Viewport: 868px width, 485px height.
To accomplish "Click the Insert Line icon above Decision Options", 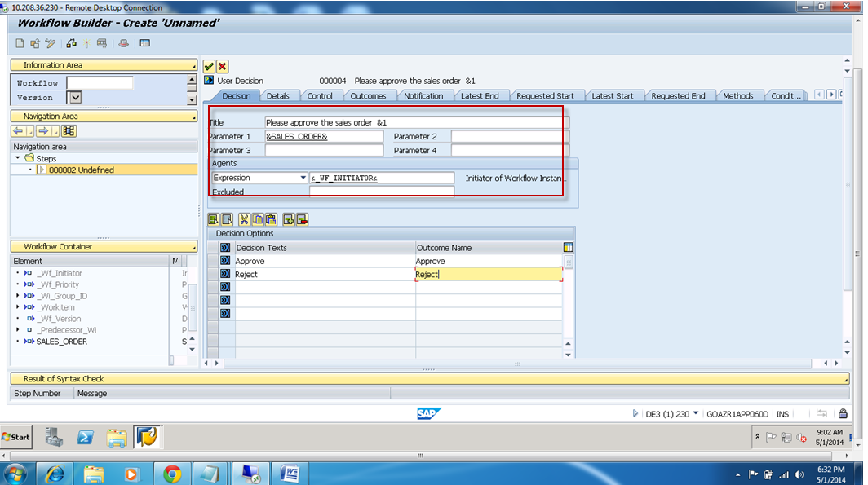I will pos(289,218).
